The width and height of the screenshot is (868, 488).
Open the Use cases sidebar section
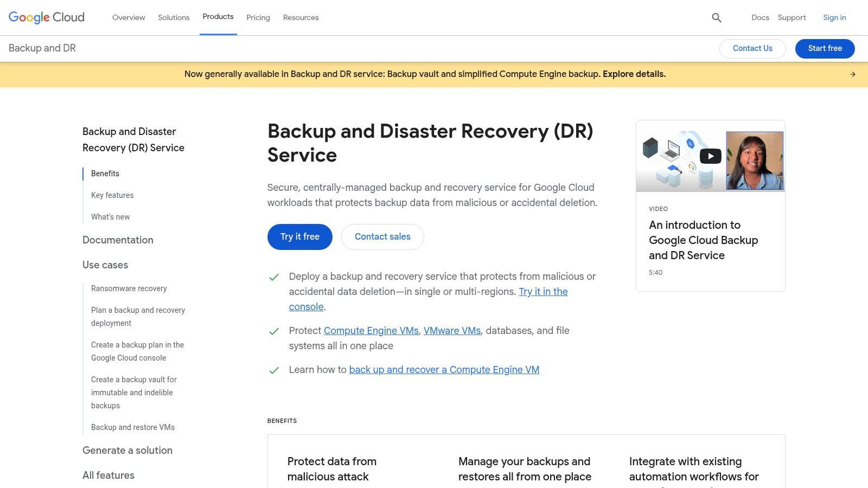point(105,265)
